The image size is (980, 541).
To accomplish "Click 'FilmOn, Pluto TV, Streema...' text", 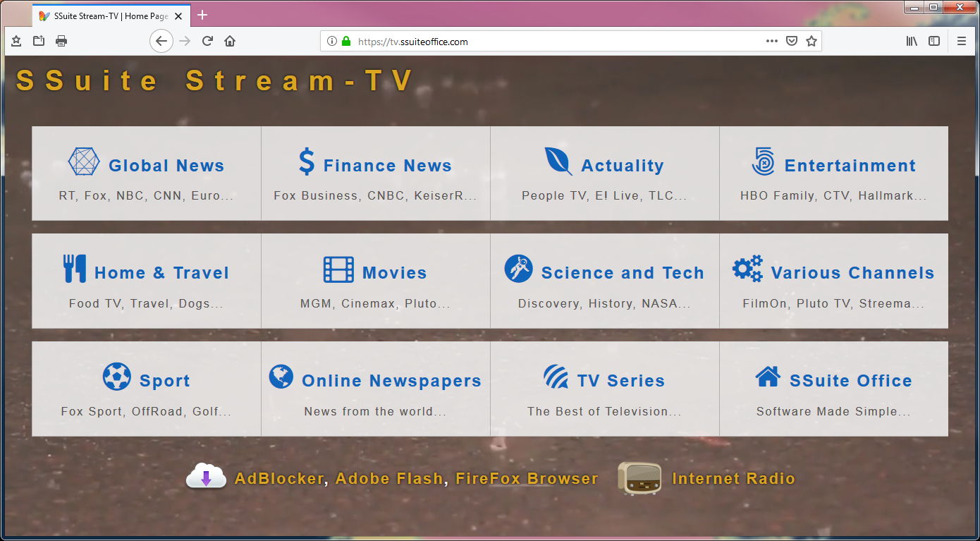I will point(833,303).
